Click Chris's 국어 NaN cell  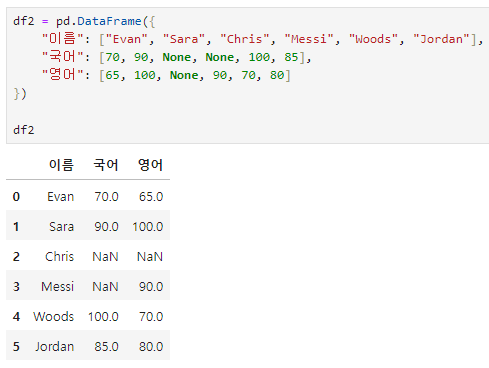(x=105, y=257)
